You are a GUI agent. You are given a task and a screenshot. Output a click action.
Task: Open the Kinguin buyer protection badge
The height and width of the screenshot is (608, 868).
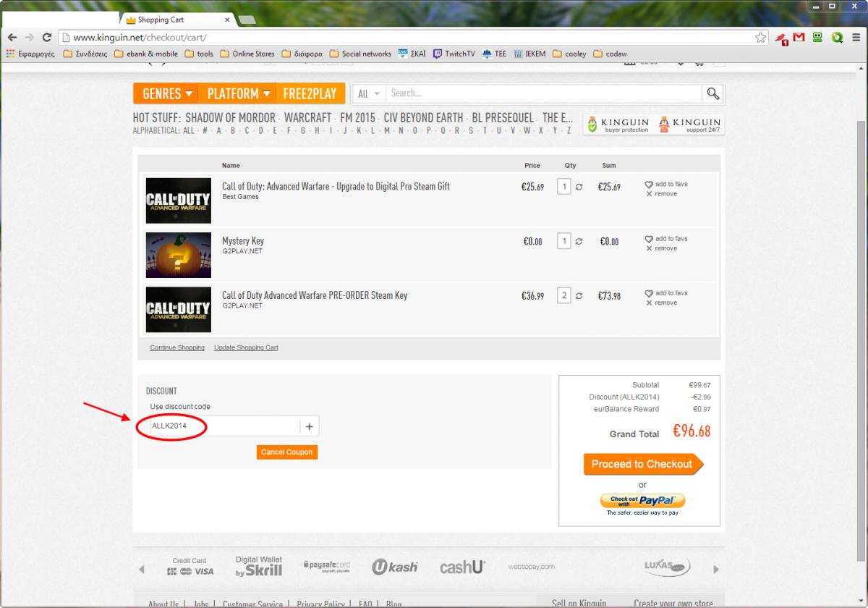[618, 124]
